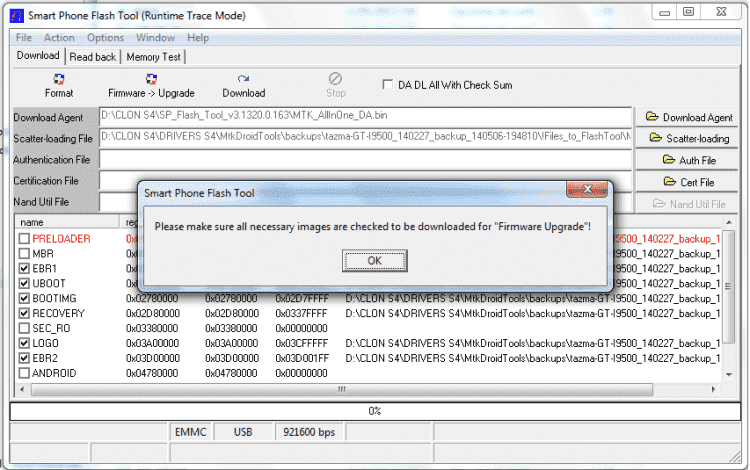Open Download Agent folder button
Image resolution: width=750 pixels, height=470 pixels.
coord(687,117)
